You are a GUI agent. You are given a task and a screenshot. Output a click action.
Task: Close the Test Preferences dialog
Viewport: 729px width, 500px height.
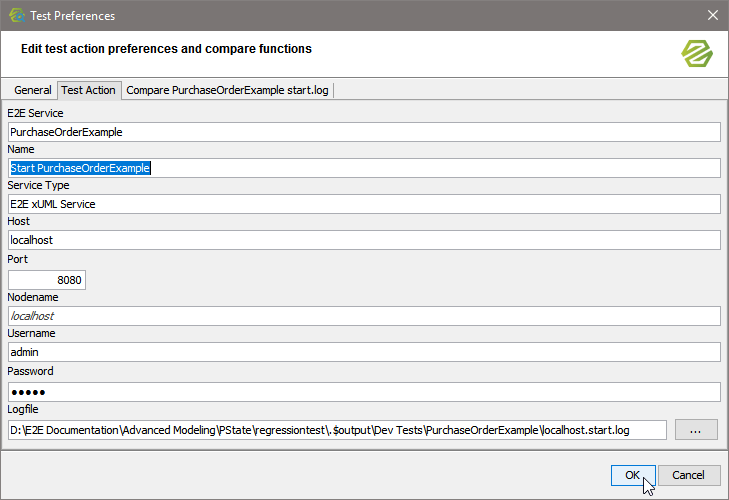[712, 15]
